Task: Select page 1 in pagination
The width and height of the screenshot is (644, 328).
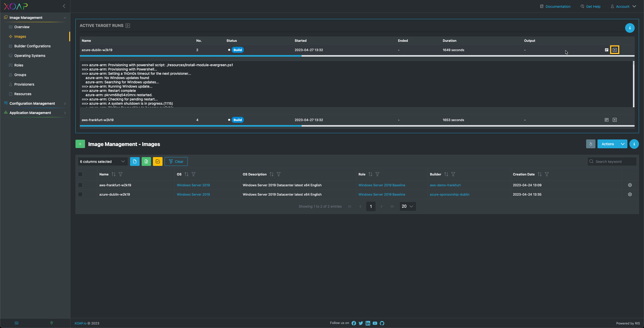Action: point(371,206)
